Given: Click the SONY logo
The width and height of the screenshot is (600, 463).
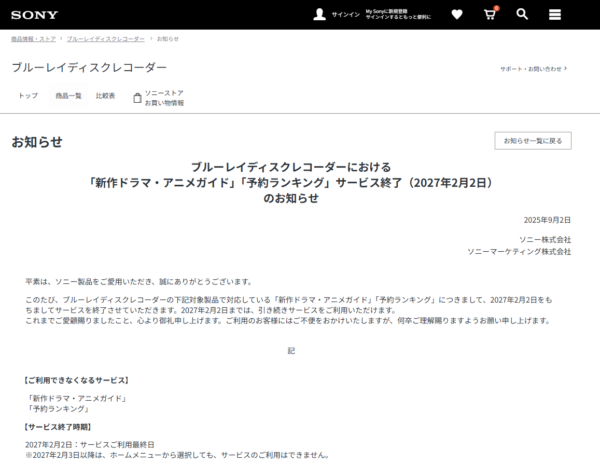Looking at the screenshot, I should click(34, 15).
